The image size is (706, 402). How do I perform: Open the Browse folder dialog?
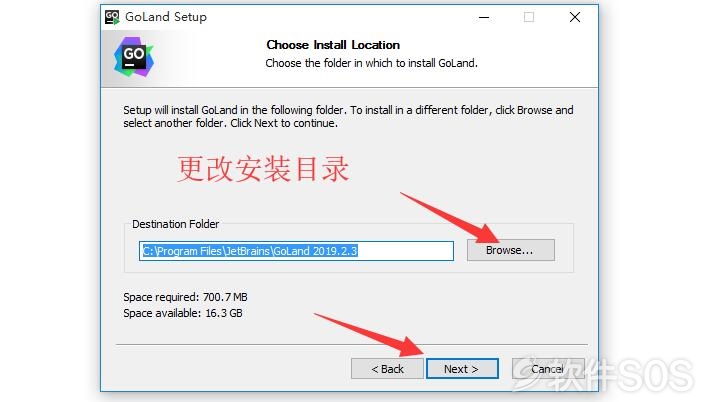pyautogui.click(x=511, y=250)
